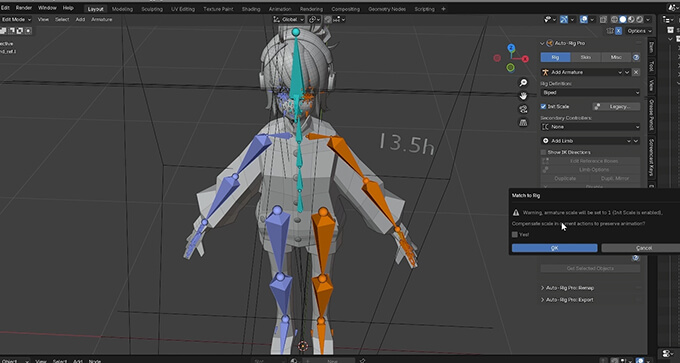Click the pan view hand icon
The width and height of the screenshot is (680, 363).
click(x=523, y=95)
